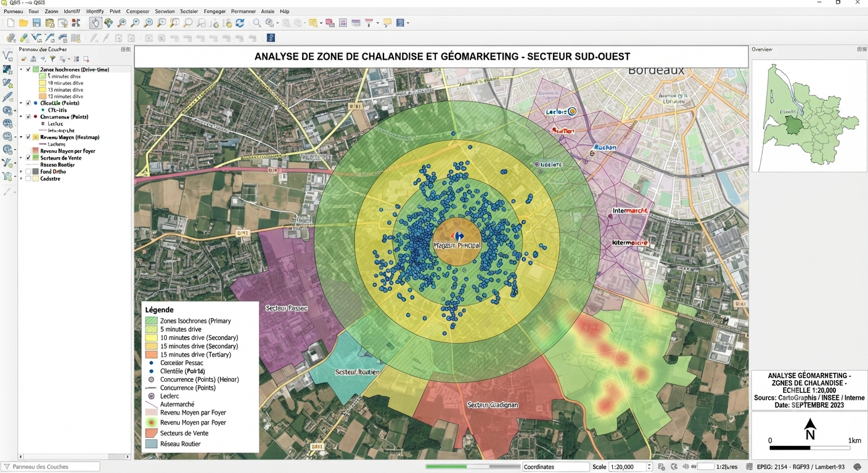Collapse the Zones Isochrones (Drive-time) layer tree
Image resolution: width=868 pixels, height=473 pixels.
click(21, 70)
